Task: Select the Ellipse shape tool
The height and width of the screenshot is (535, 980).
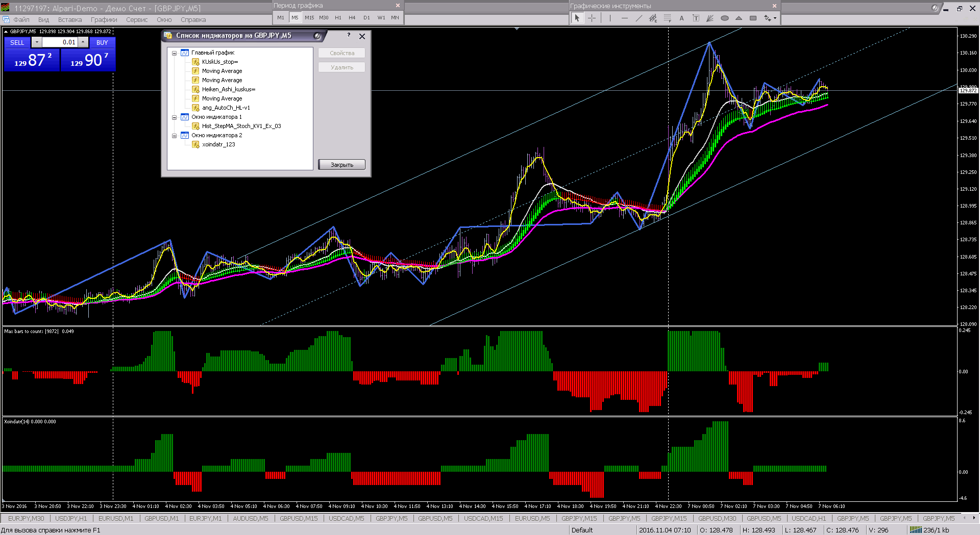Action: [724, 18]
